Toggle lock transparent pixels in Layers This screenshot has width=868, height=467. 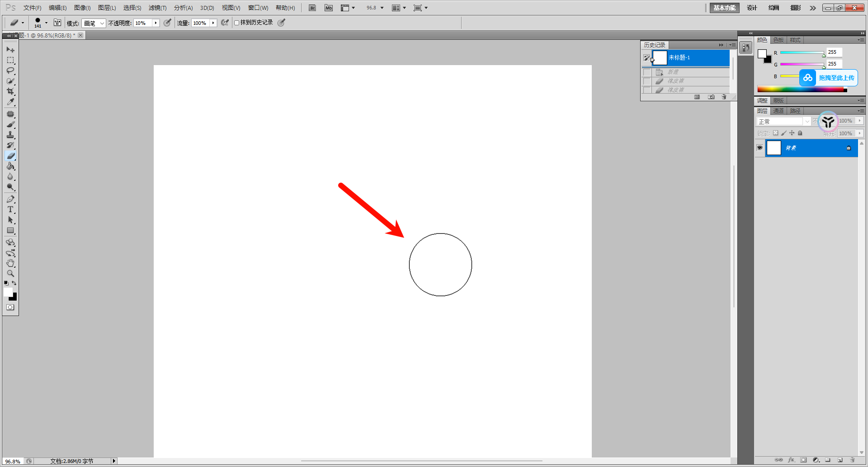[776, 133]
